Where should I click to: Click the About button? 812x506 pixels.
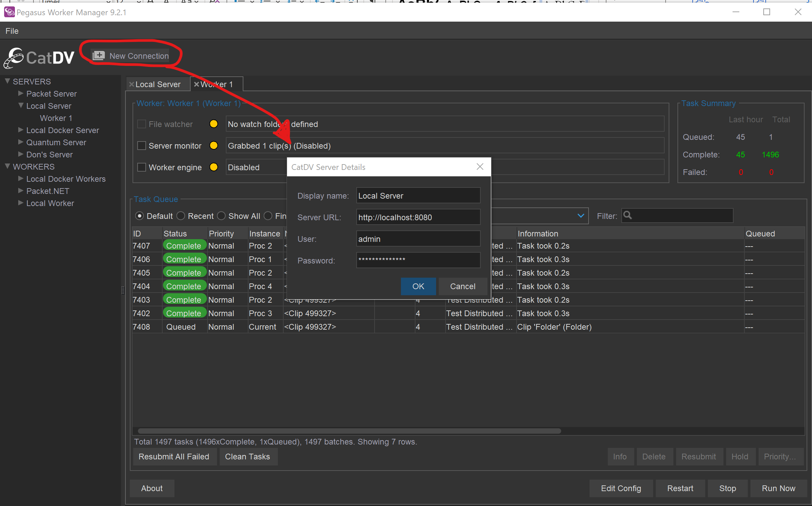click(152, 488)
